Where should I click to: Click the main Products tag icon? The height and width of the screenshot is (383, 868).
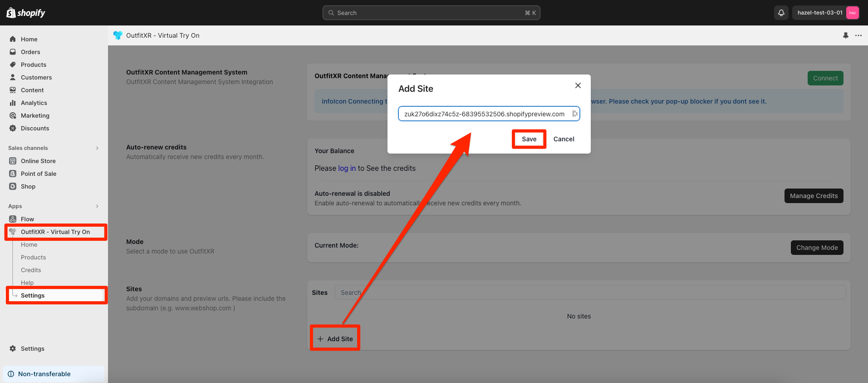tap(13, 65)
